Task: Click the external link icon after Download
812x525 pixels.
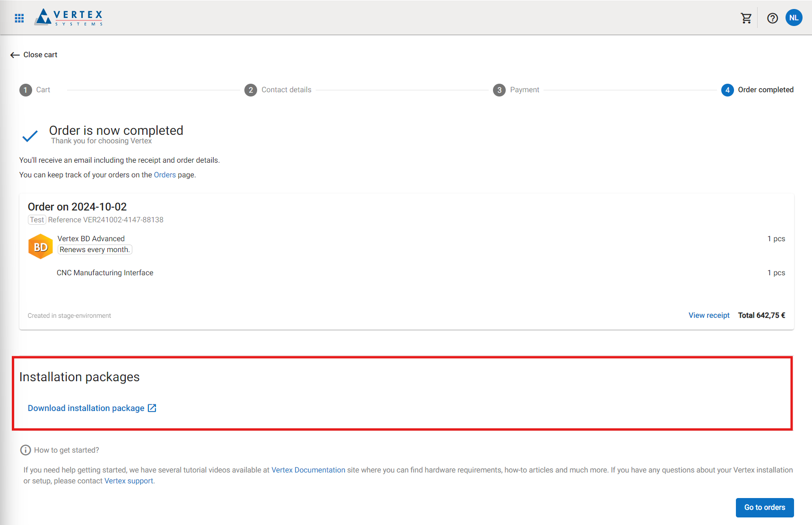Action: click(x=152, y=408)
